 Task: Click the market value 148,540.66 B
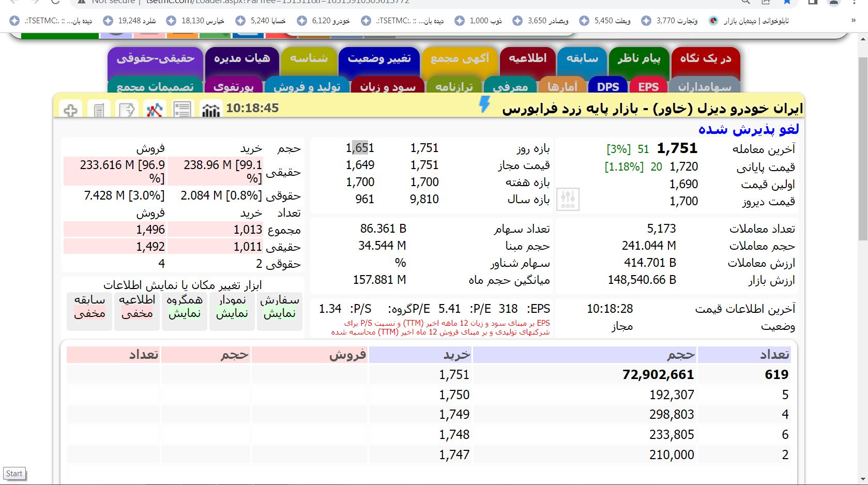click(x=642, y=280)
